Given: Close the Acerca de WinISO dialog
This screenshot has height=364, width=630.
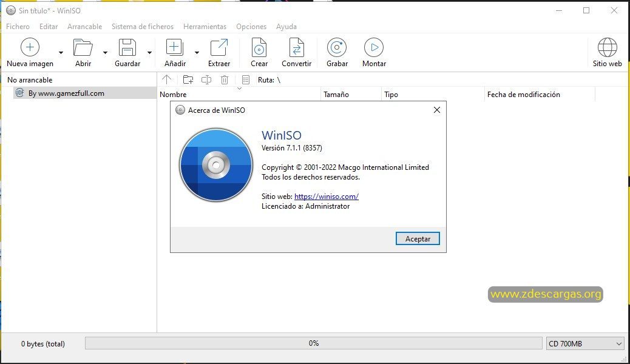Looking at the screenshot, I should [437, 110].
